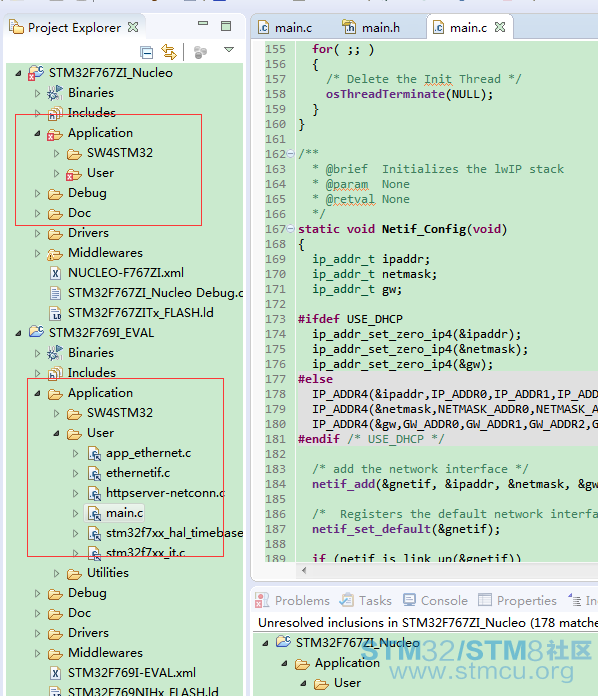
Task: Collapse the User folder under STM32F769I_EVAL
Action: point(56,433)
